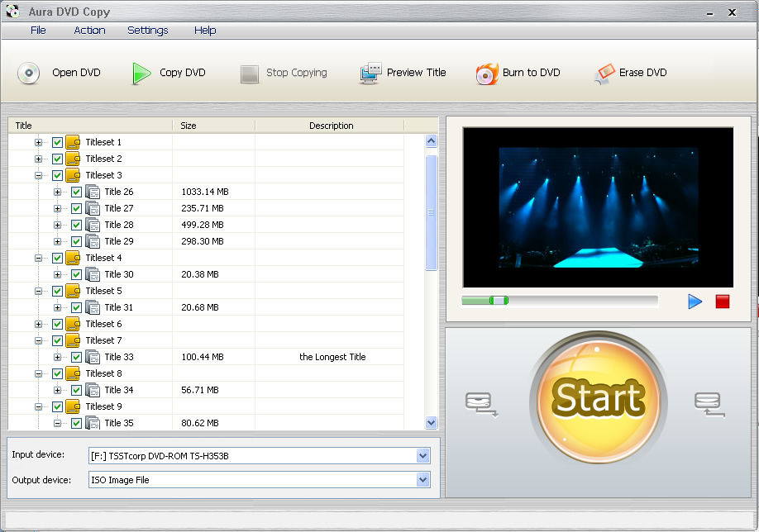Click the drive icon right of Start
The width and height of the screenshot is (759, 532).
tap(709, 403)
